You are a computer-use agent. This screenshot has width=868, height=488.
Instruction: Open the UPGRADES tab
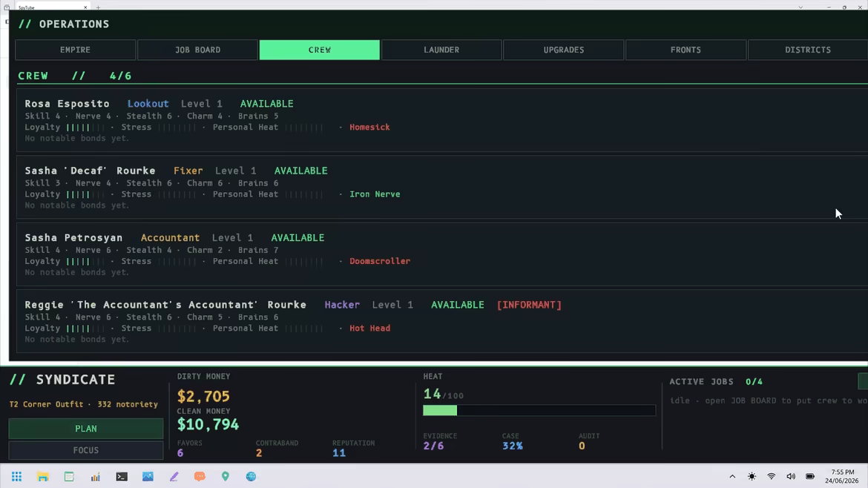(564, 50)
